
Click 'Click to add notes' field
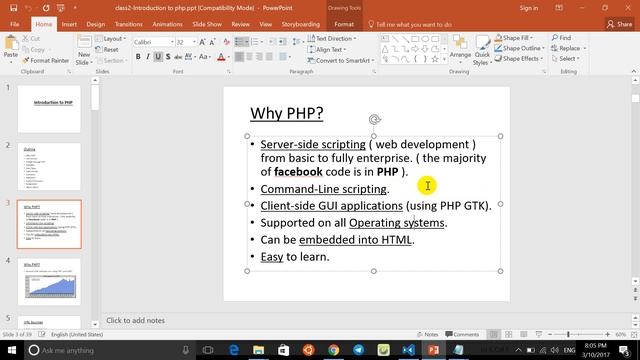point(136,320)
